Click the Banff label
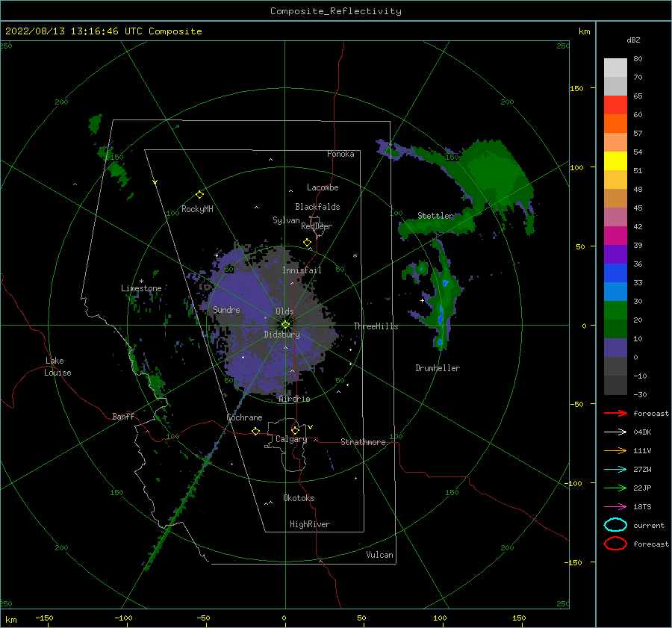This screenshot has width=672, height=628. (x=123, y=417)
